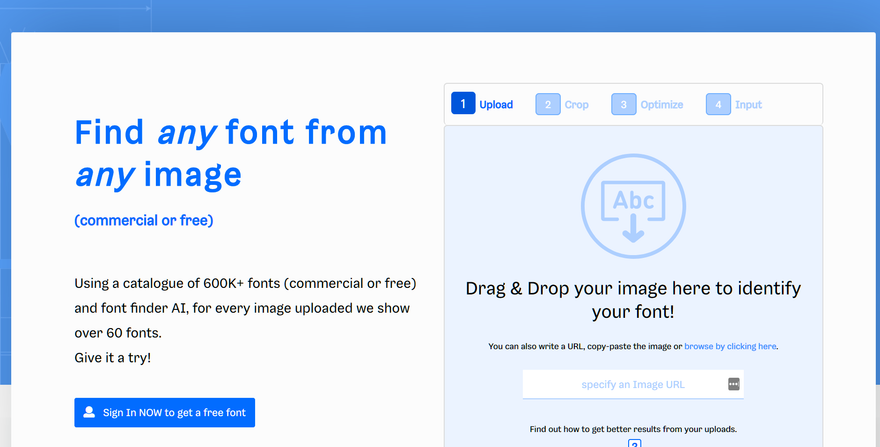Click the step 1 number box
880x447 pixels.
click(x=463, y=104)
